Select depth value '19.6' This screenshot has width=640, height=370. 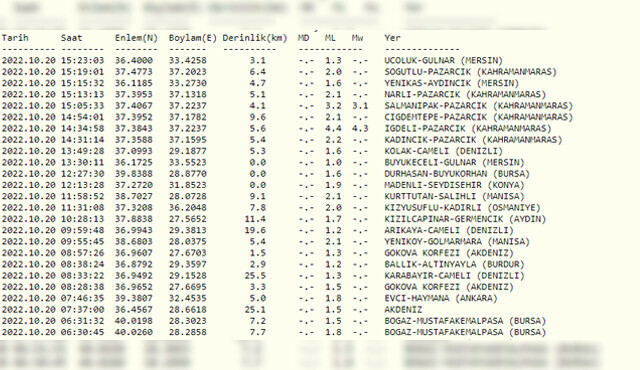pyautogui.click(x=255, y=230)
